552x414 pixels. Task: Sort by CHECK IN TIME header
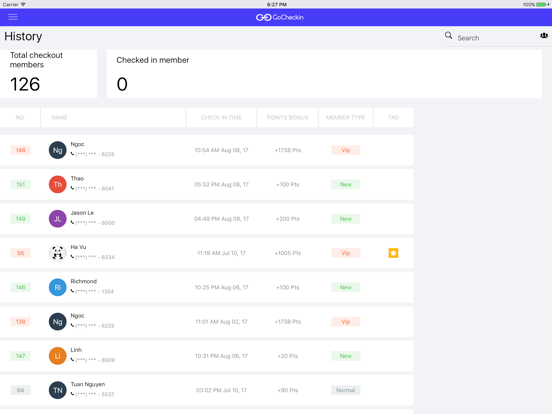tap(221, 117)
